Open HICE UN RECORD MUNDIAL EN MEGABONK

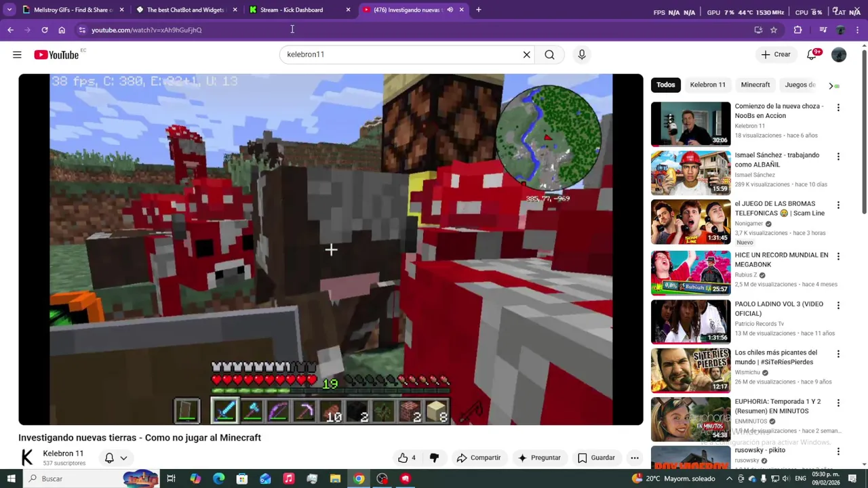coord(781,260)
